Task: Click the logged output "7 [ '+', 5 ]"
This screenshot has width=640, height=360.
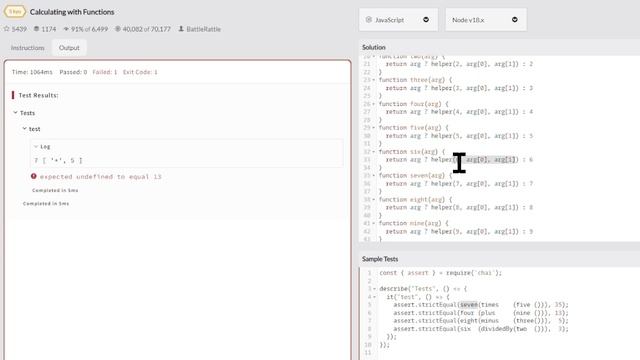Action: click(x=58, y=160)
